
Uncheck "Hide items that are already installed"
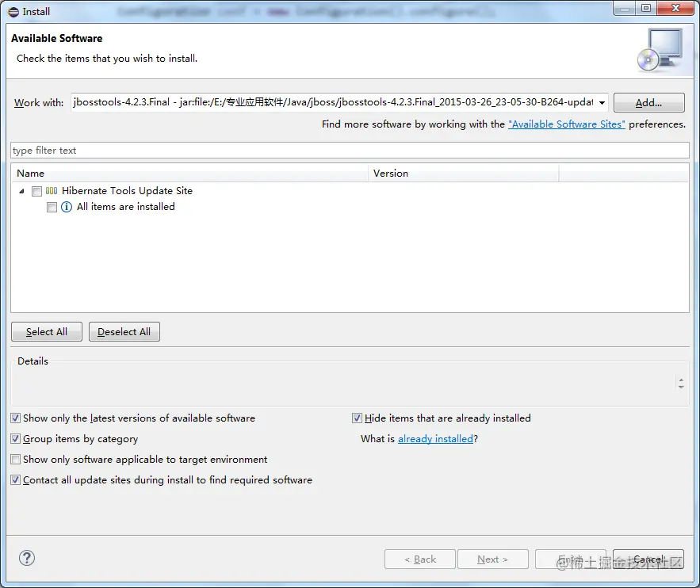(x=357, y=418)
